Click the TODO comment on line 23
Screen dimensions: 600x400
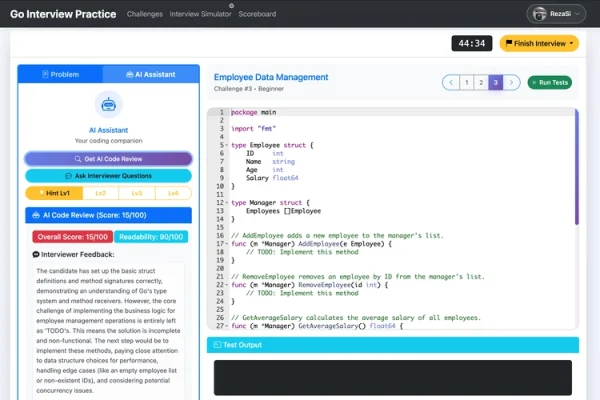[302, 293]
